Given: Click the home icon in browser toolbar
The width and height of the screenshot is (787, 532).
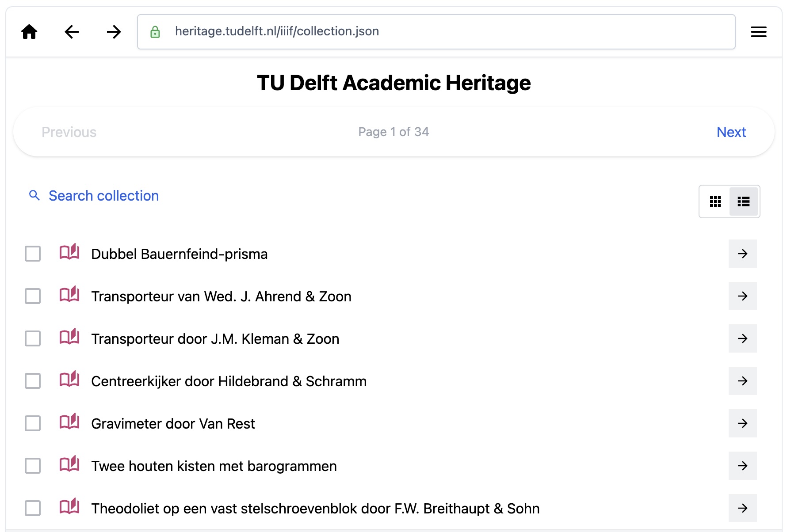Looking at the screenshot, I should [30, 32].
